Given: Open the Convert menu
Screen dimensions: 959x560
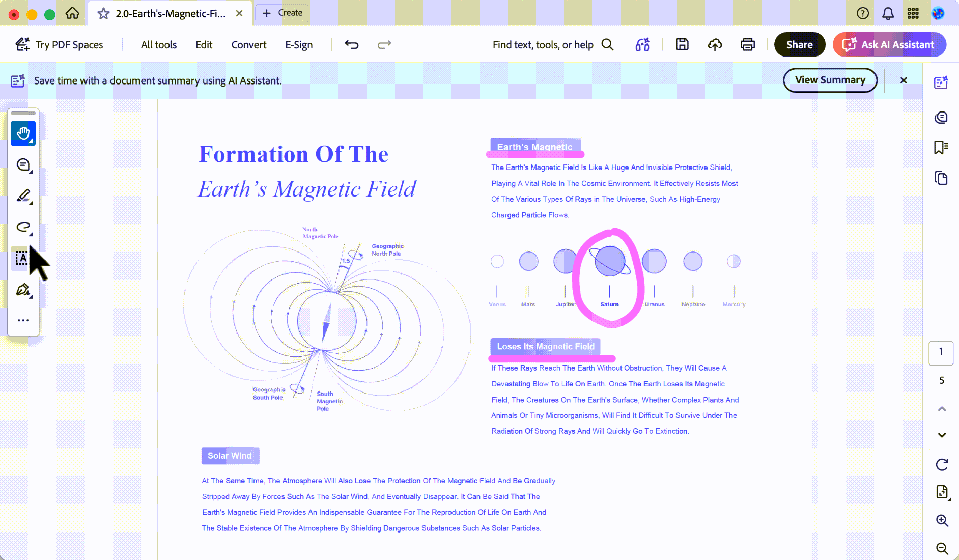Looking at the screenshot, I should tap(249, 45).
